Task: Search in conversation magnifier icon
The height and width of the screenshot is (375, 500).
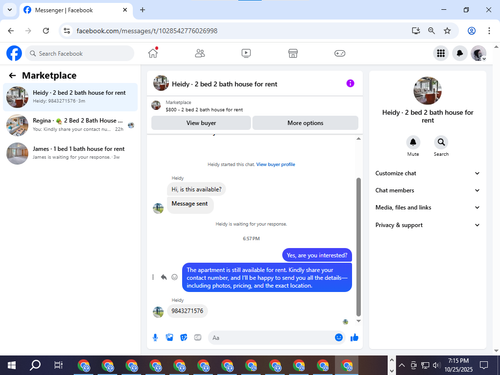Action: tap(441, 142)
